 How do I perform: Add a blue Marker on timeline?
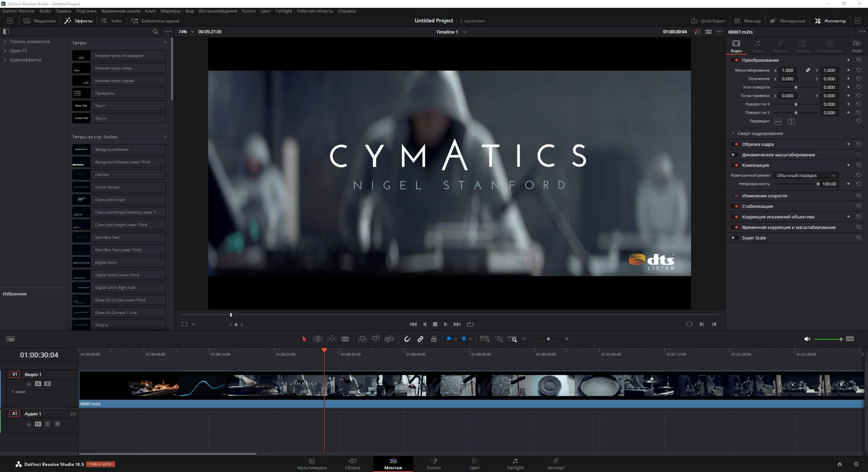tap(464, 339)
